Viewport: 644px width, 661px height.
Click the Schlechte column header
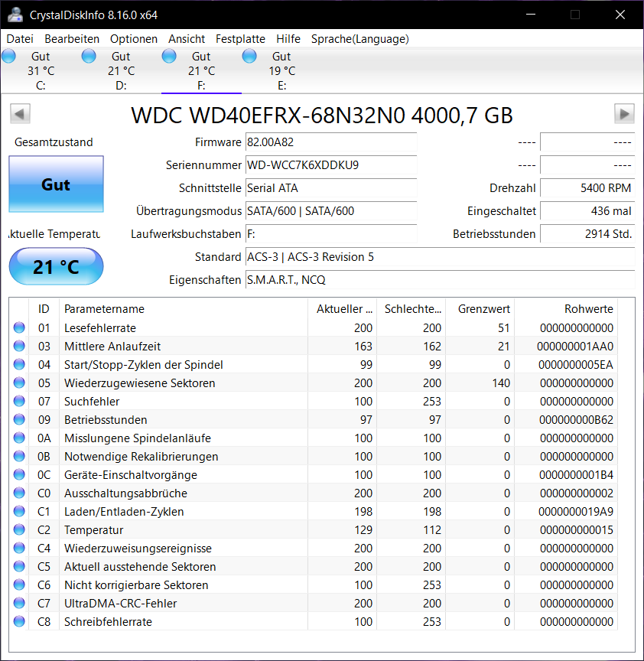[411, 308]
